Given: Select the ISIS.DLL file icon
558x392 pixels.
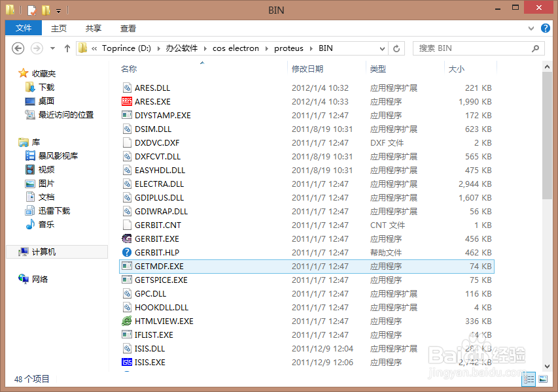Looking at the screenshot, I should 127,349.
